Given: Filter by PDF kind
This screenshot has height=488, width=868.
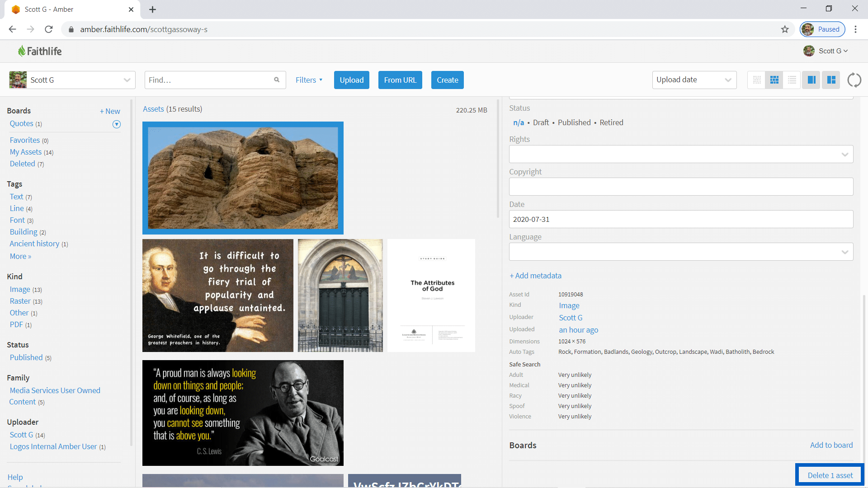Looking at the screenshot, I should (x=16, y=324).
